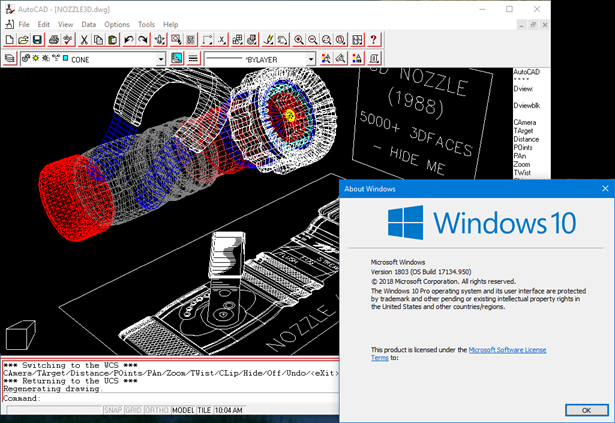Paste from clipboard with the Paste icon
This screenshot has width=615, height=423.
(x=113, y=40)
